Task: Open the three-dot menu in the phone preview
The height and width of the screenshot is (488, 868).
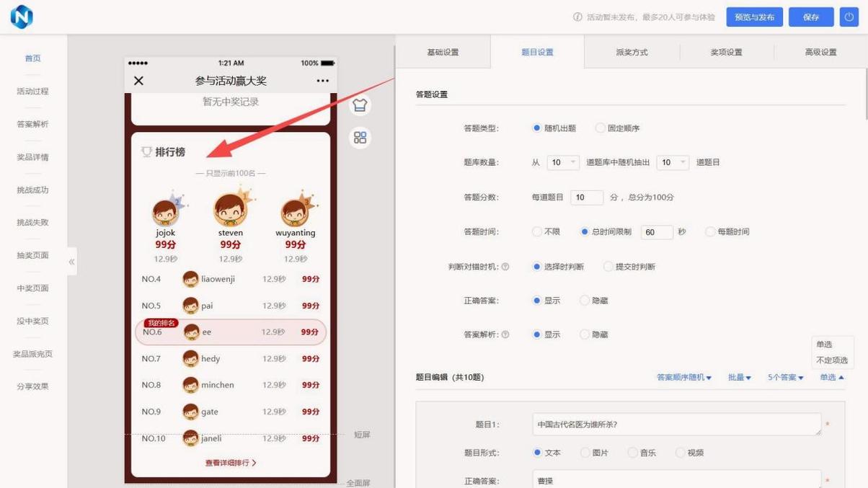Action: (322, 81)
